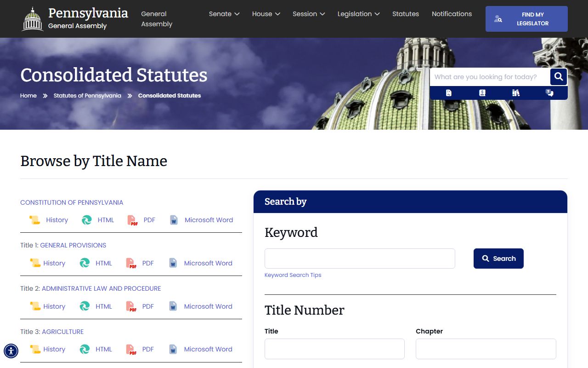This screenshot has height=368, width=588.
Task: Click the 'Consolidated Statutes' breadcrumb text
Action: [x=170, y=96]
